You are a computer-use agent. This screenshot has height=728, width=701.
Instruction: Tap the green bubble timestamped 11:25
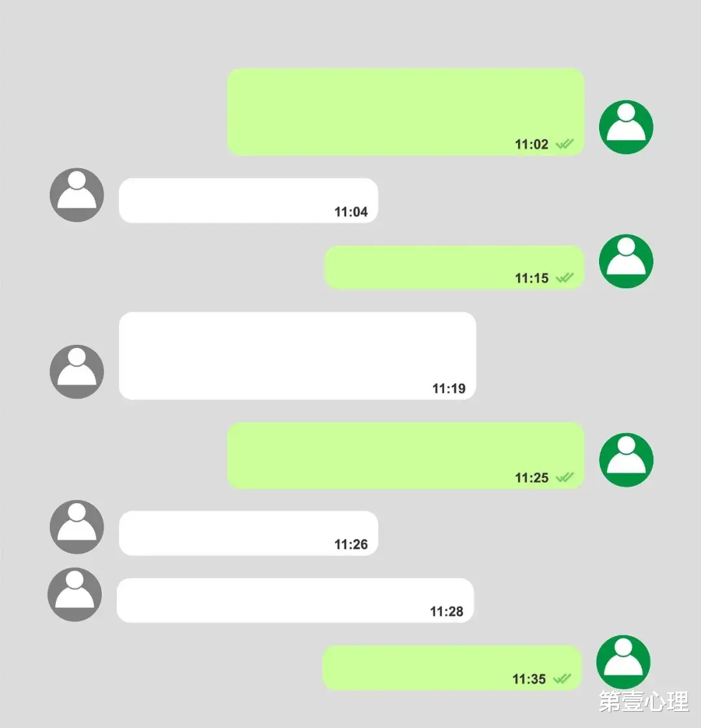[x=406, y=455]
